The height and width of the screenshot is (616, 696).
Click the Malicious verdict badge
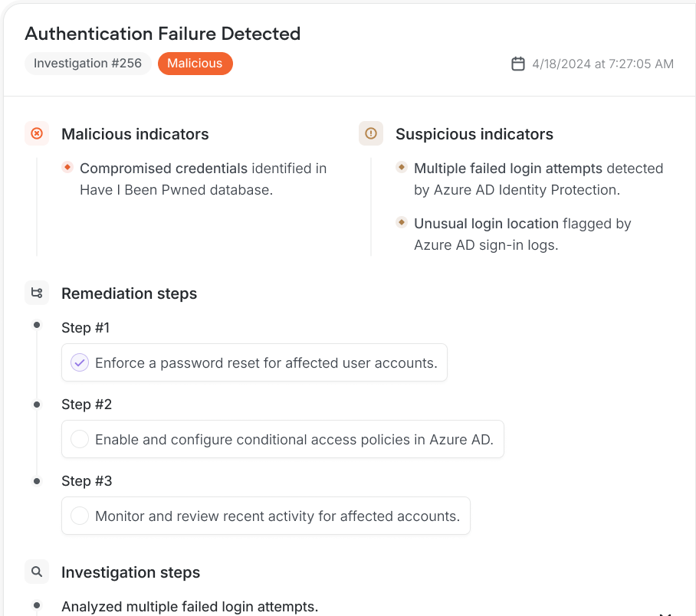point(195,63)
